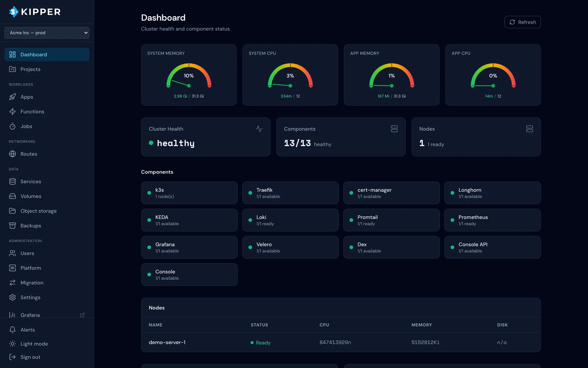Click the Grafana component card
This screenshot has width=588, height=368.
coord(189,247)
